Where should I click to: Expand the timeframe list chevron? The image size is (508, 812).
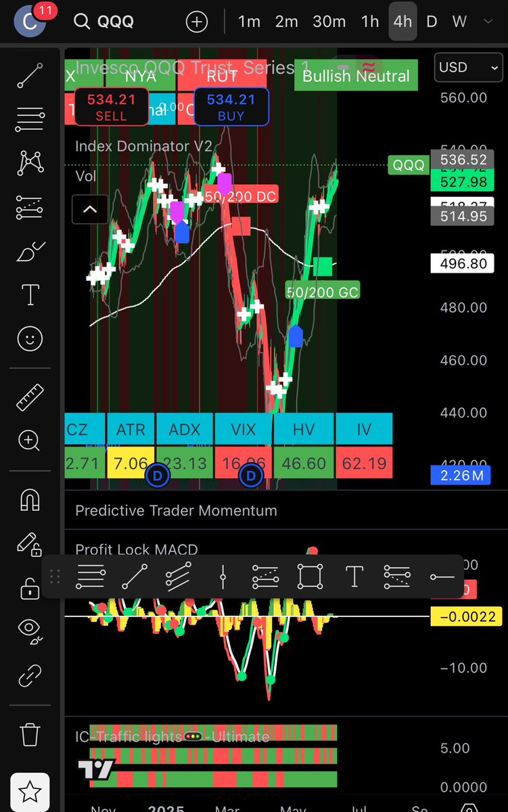pos(488,22)
